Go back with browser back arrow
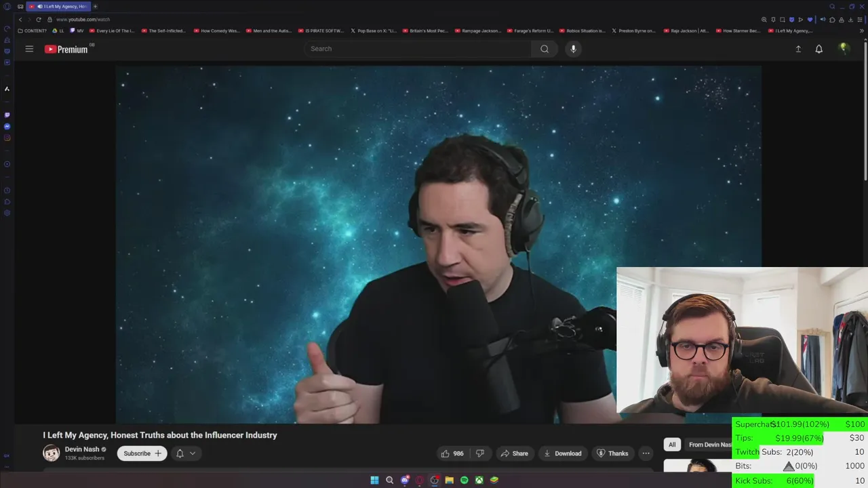868x488 pixels. coord(20,20)
